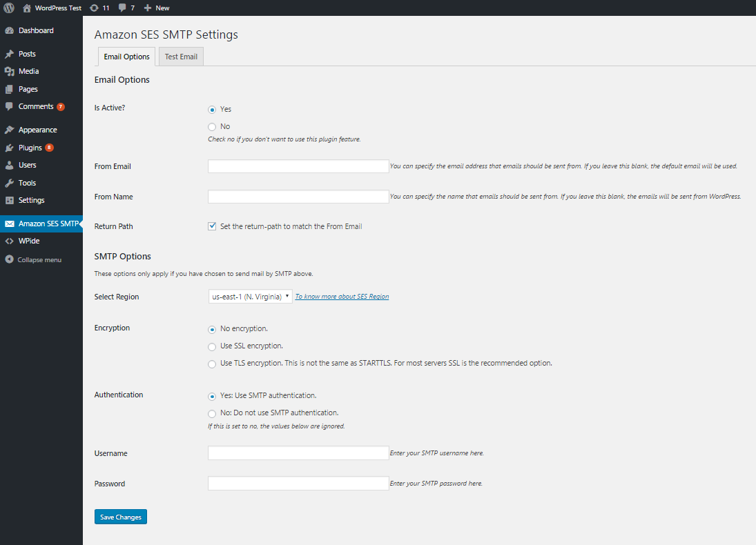Click the plus icon next to New

[148, 8]
